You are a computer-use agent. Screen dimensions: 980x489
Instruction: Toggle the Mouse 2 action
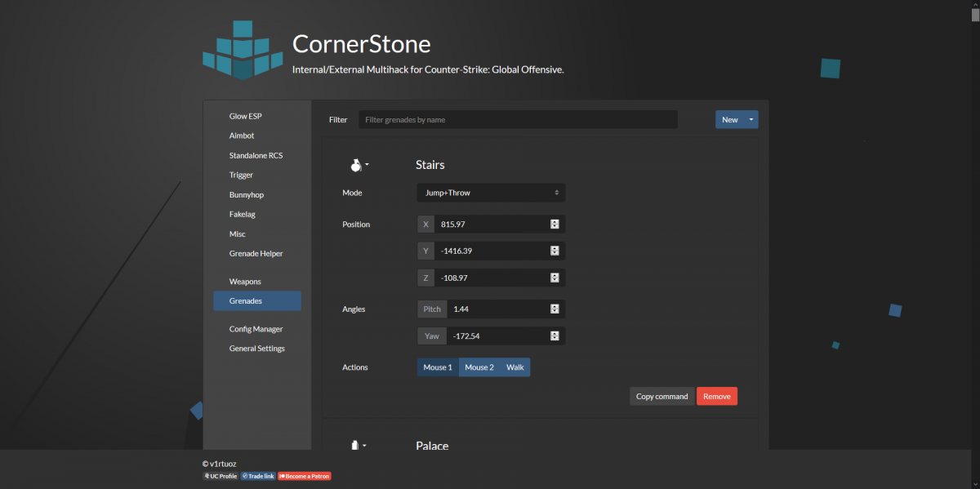pos(479,367)
